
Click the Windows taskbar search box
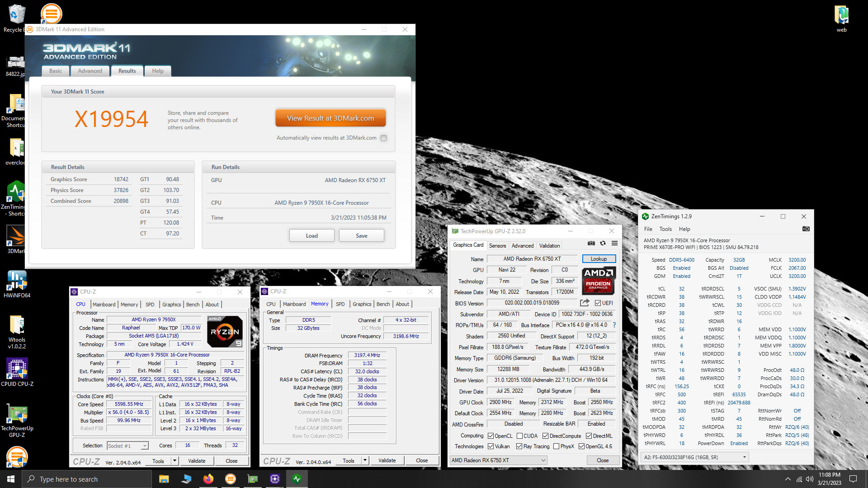(87, 479)
